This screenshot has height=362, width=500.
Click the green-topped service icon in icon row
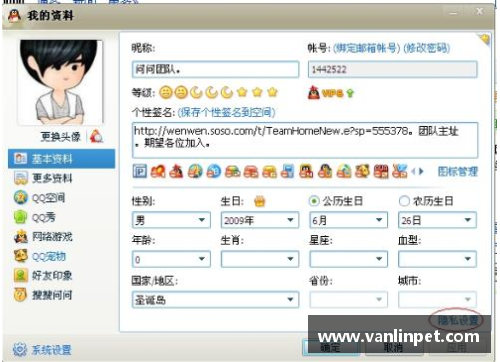point(232,171)
